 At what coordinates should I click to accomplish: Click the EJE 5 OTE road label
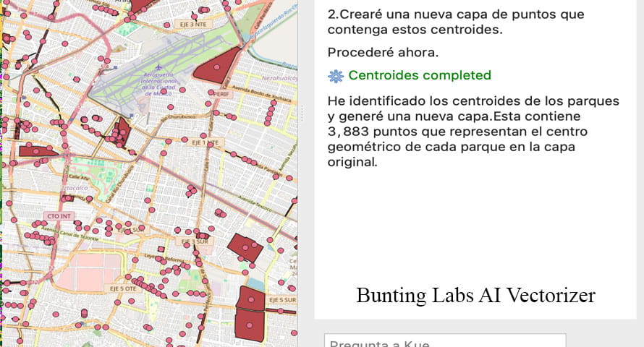(122, 288)
